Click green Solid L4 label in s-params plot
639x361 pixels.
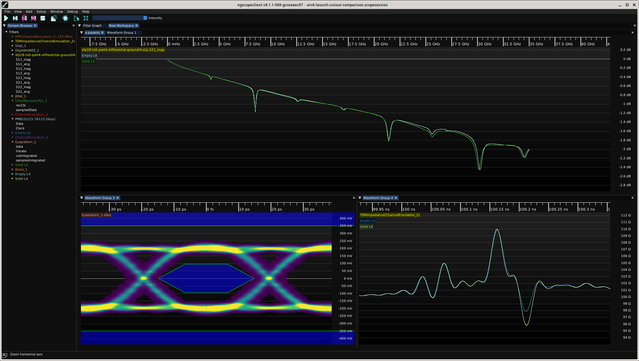(88, 61)
